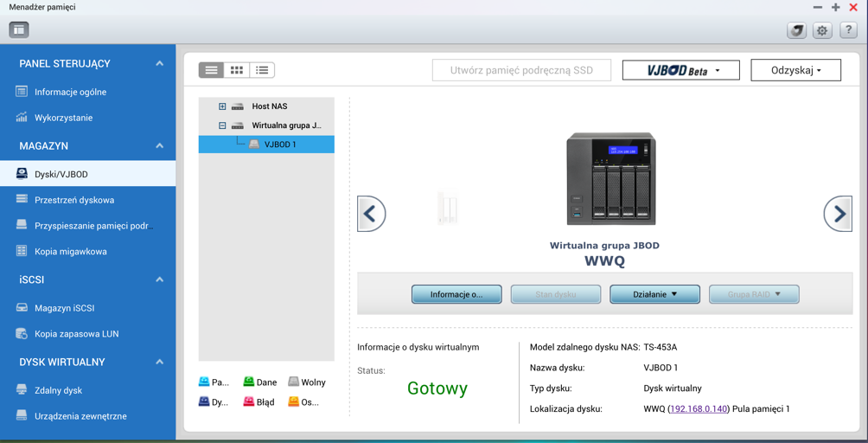Screen dimensions: 868x443
Task: Toggle the sidebar panel icon at top left
Action: point(19,30)
